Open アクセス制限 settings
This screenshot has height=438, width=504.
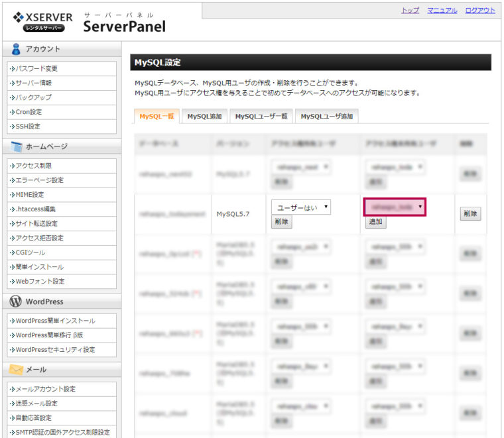(x=62, y=166)
